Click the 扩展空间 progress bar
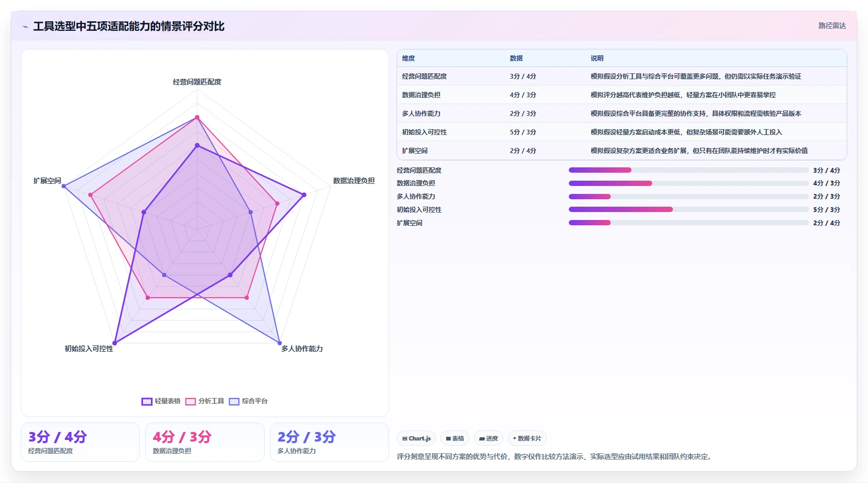Image resolution: width=868 pixels, height=483 pixels. tap(689, 223)
